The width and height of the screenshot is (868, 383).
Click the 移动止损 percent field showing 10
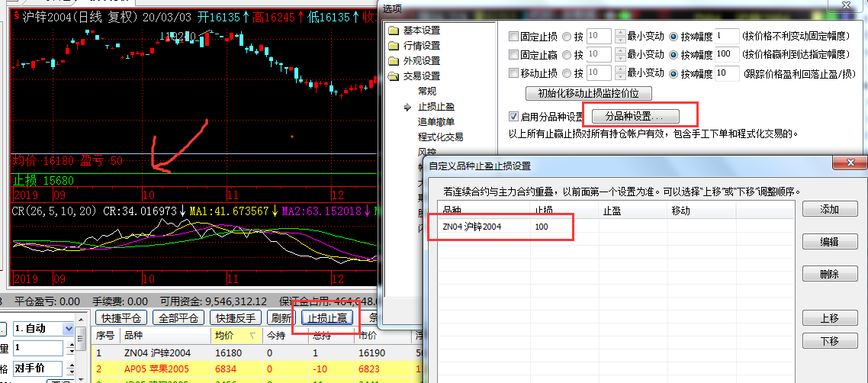point(727,72)
